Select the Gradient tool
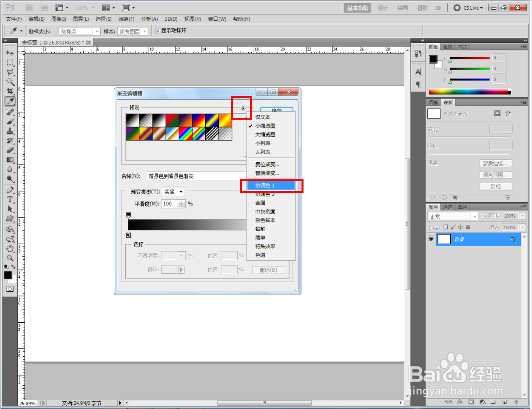This screenshot has width=532, height=409. coord(10,159)
